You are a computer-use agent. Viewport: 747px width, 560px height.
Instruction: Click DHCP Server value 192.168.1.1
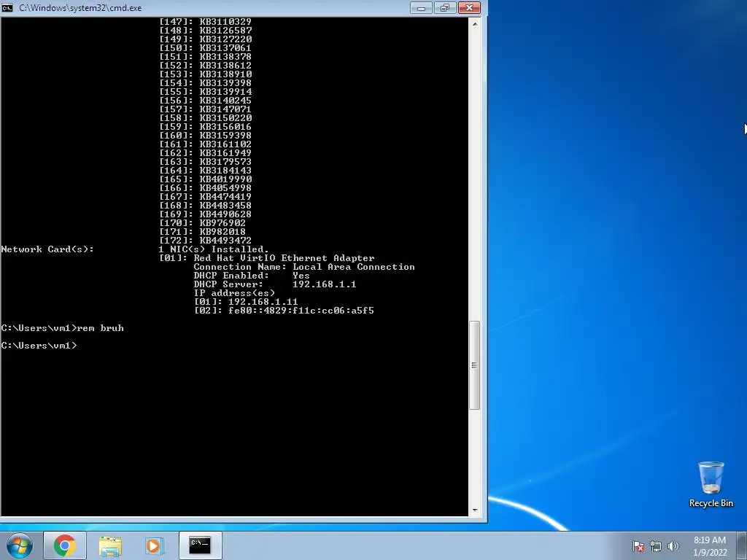(325, 284)
